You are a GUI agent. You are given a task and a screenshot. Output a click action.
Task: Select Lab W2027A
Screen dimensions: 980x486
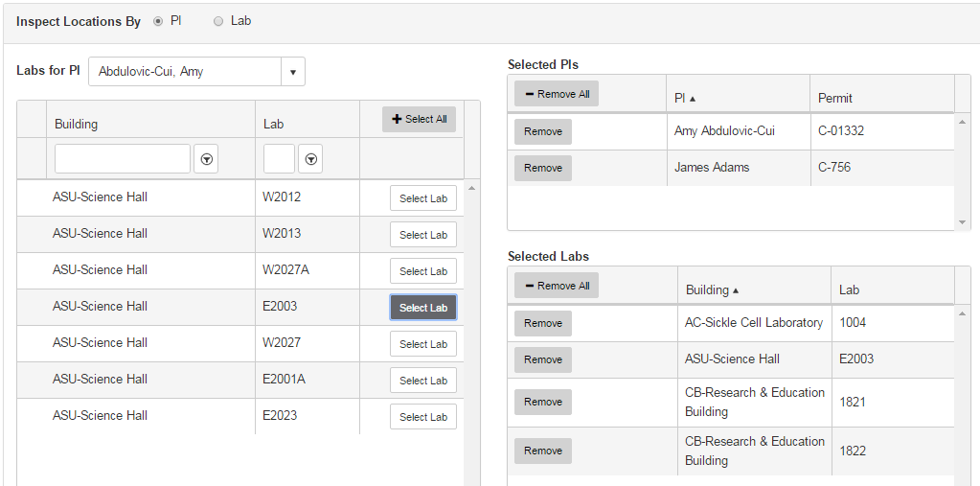pos(423,271)
